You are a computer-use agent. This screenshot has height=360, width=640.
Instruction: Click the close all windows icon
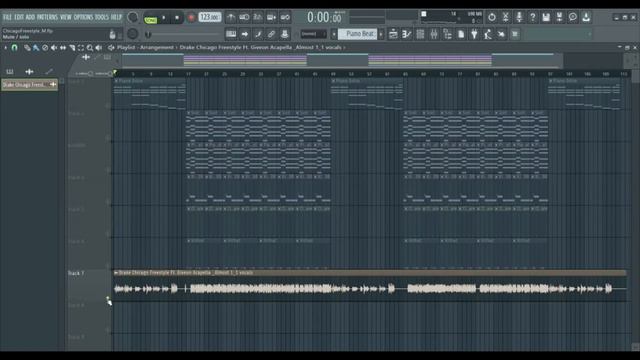pos(501,34)
